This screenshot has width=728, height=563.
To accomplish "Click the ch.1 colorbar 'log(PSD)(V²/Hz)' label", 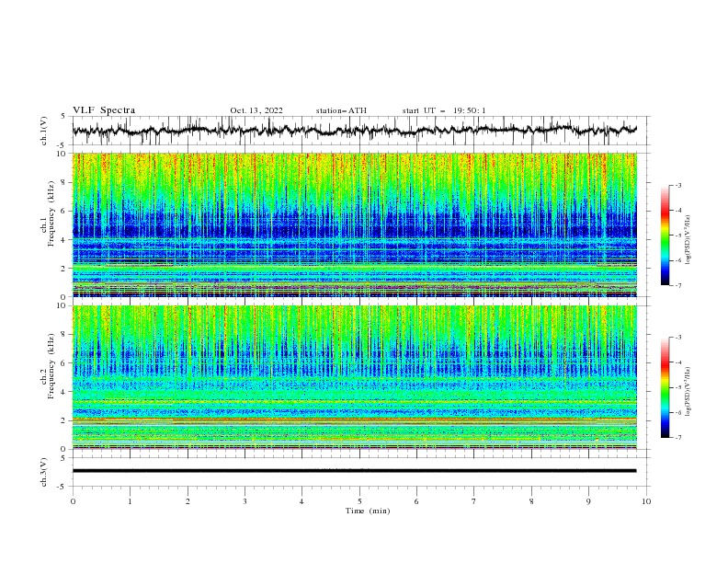I will pos(688,240).
